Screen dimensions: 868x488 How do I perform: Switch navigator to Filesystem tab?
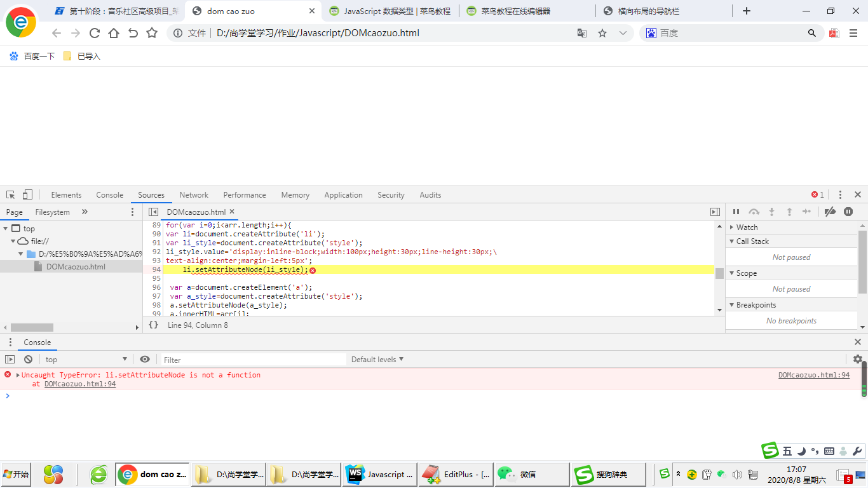pyautogui.click(x=53, y=212)
